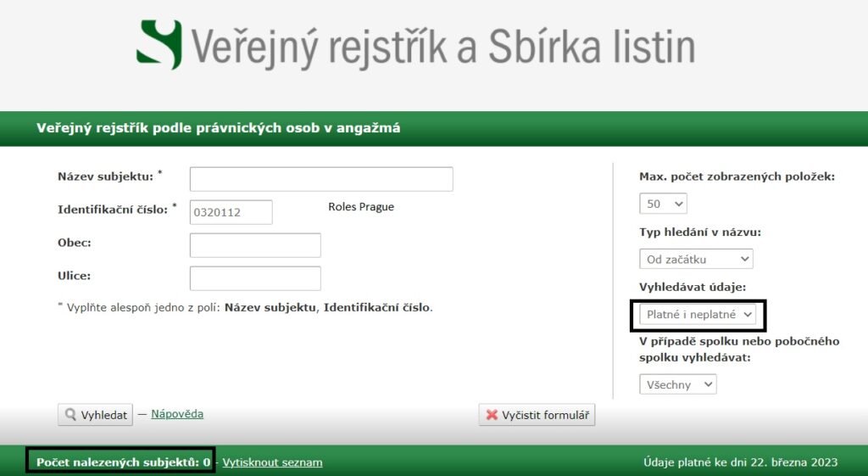The width and height of the screenshot is (868, 476).
Task: Open the Nápověda help link
Action: pos(177,414)
